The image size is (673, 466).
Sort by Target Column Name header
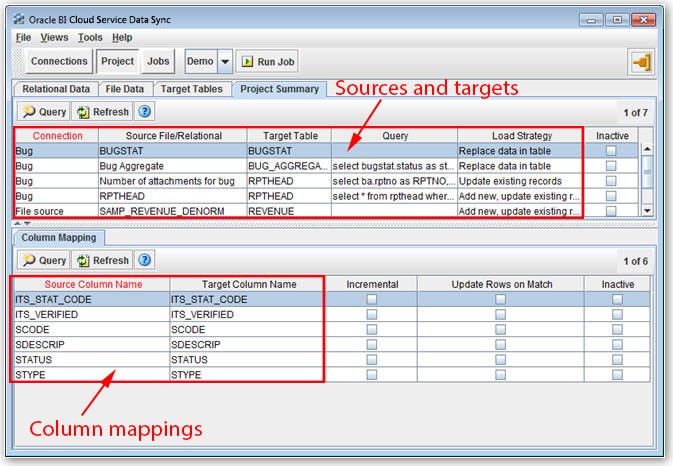coord(249,284)
